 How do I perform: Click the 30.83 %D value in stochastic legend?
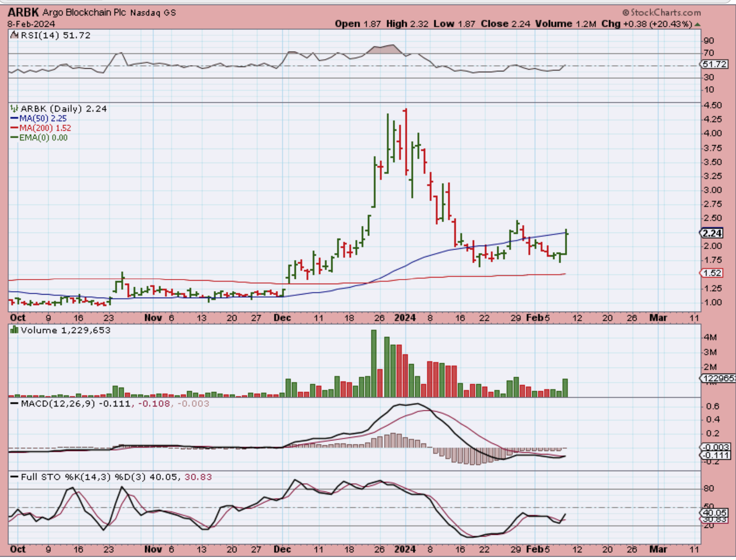click(x=198, y=477)
